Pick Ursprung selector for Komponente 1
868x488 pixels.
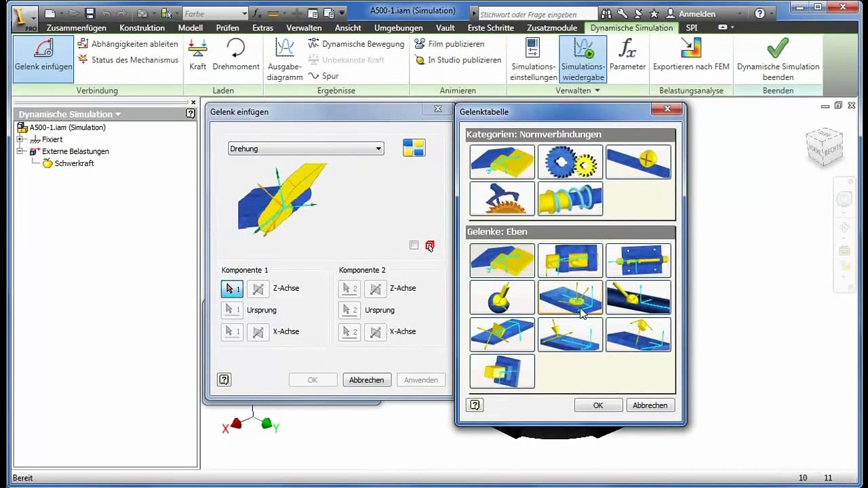232,310
